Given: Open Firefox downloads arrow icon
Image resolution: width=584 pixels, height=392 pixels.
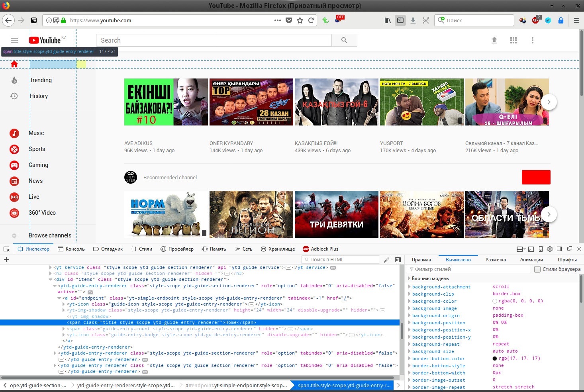Looking at the screenshot, I should pos(413,20).
